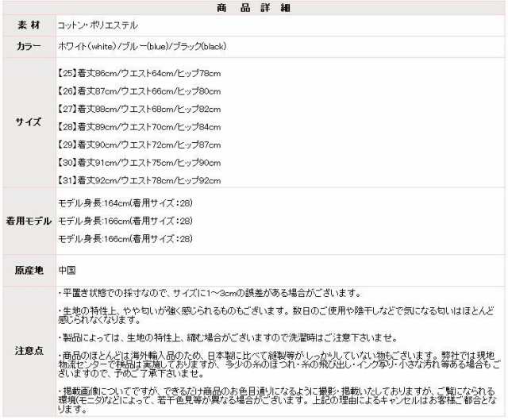Select the カラー row label
Viewport: 508px width, 420px height.
(29, 47)
